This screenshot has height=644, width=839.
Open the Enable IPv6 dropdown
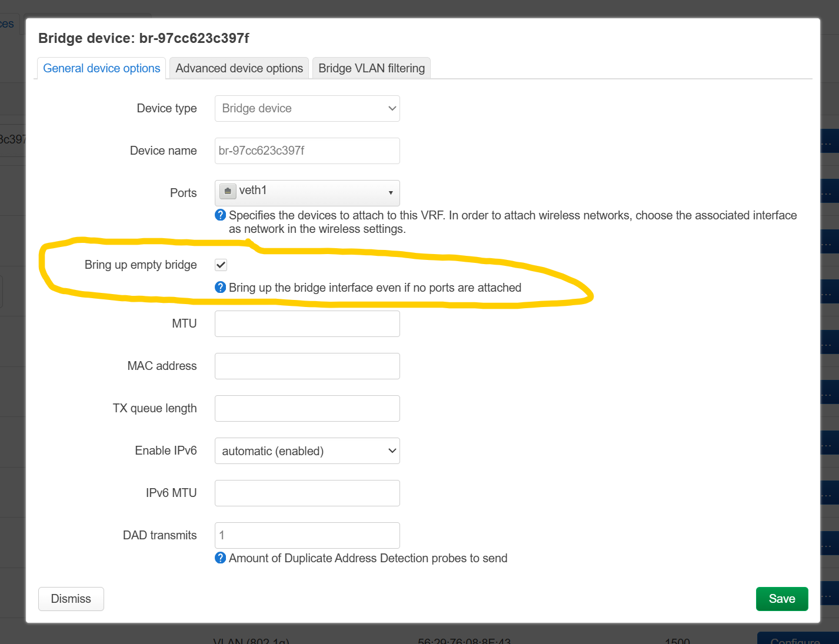tap(307, 451)
